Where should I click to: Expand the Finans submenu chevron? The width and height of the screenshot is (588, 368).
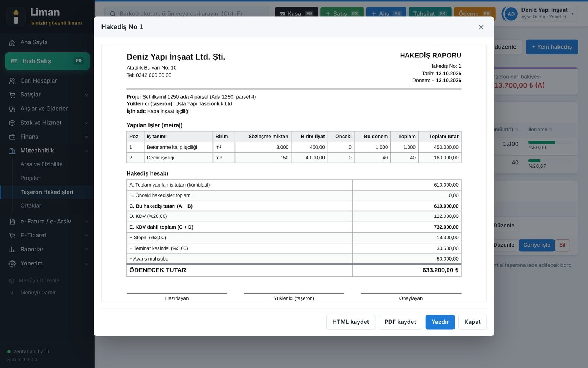pyautogui.click(x=87, y=137)
